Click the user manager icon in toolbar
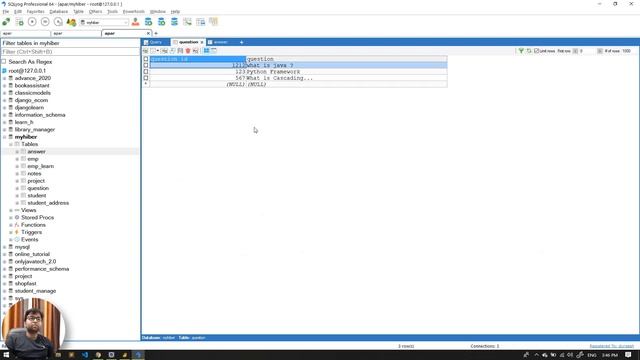640x360 pixels. [136, 22]
